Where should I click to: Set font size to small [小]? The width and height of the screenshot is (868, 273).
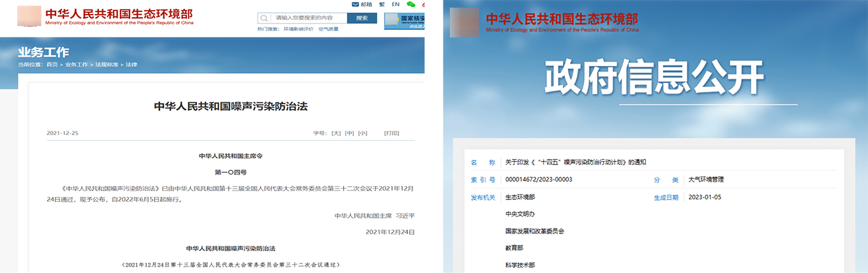coord(363,133)
